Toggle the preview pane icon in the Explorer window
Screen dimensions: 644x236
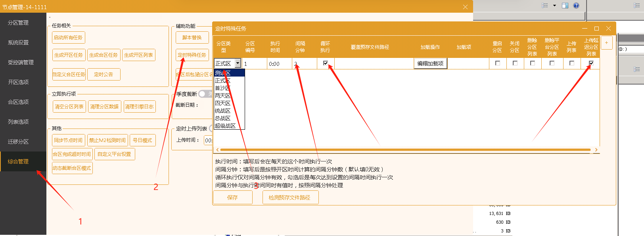click(565, 6)
